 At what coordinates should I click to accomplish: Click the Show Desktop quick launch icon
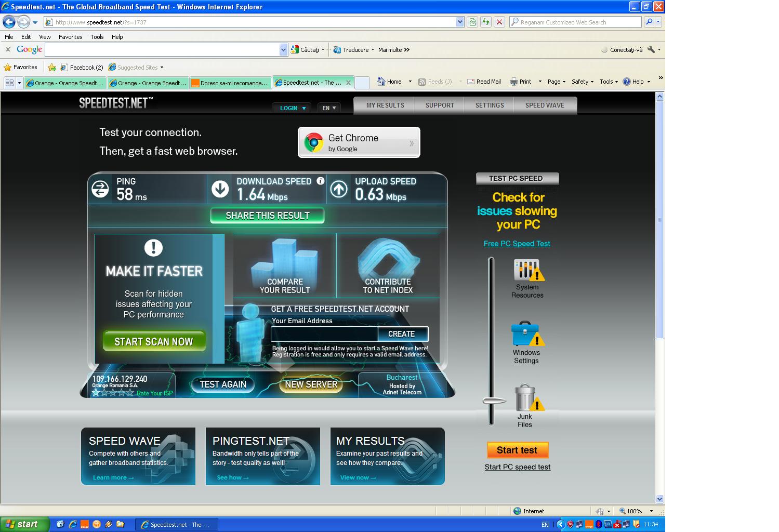60,524
